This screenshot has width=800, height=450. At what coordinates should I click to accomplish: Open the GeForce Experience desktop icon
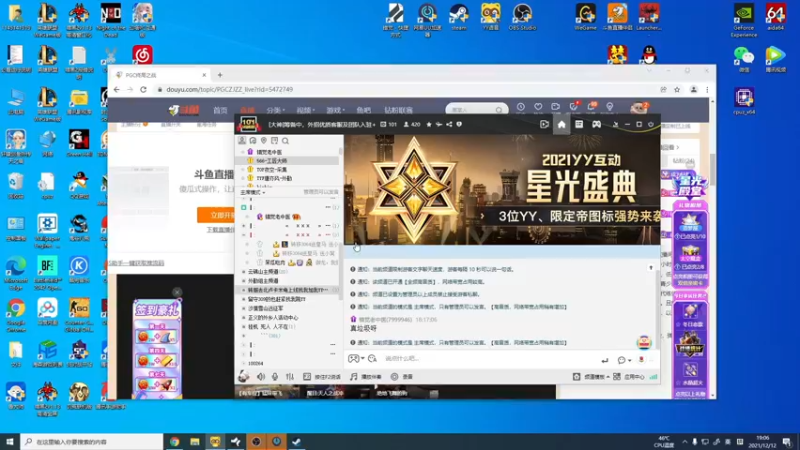743,20
